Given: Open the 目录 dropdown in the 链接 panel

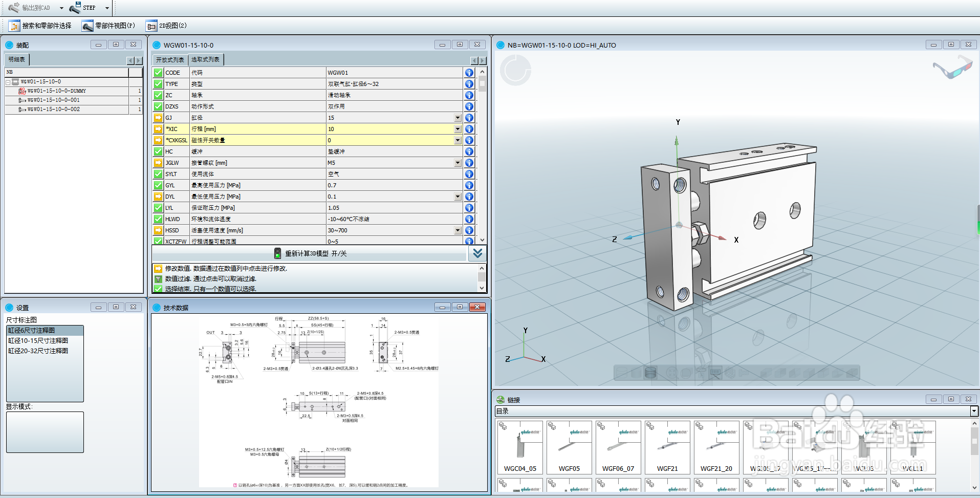Looking at the screenshot, I should pos(972,411).
